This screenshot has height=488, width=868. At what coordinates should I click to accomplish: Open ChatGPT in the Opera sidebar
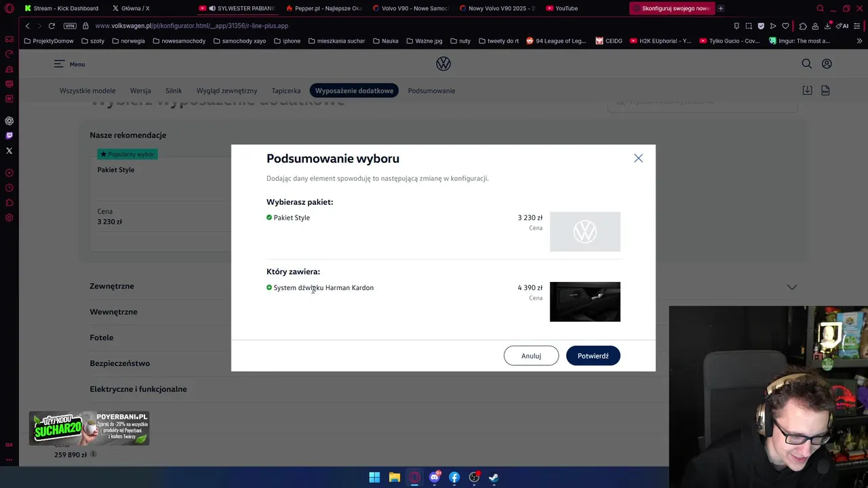(9, 121)
